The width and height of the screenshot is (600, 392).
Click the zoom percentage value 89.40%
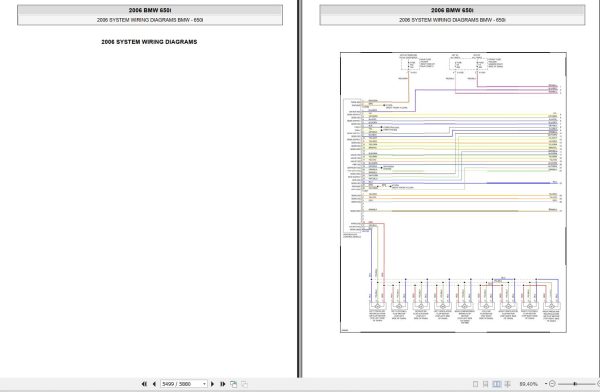tap(528, 384)
